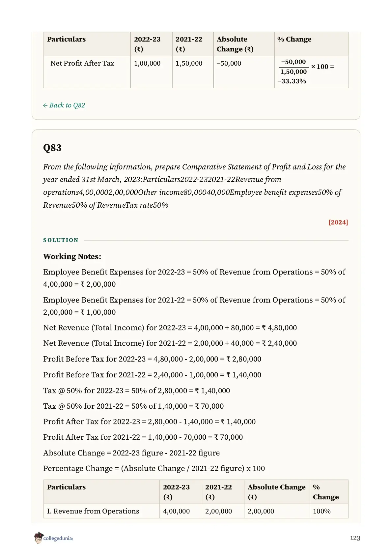Click the Percentage Change formula line
Viewport: 392px width, 555px height.
(x=154, y=468)
